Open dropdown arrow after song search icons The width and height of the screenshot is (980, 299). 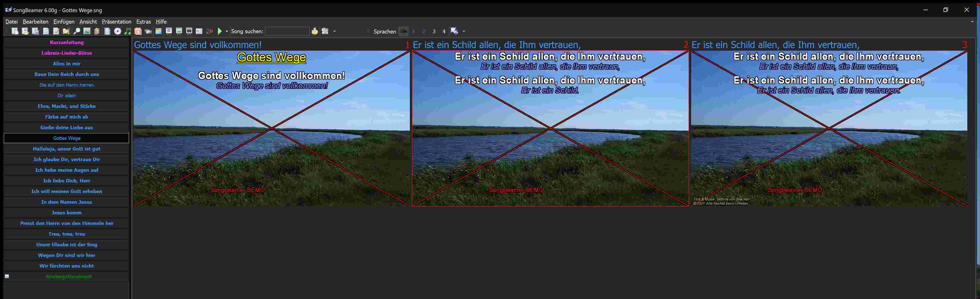[x=334, y=31]
